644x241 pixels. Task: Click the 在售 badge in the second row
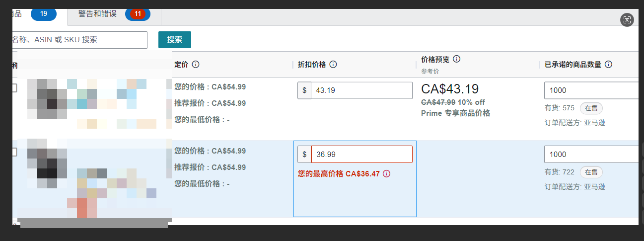(591, 172)
